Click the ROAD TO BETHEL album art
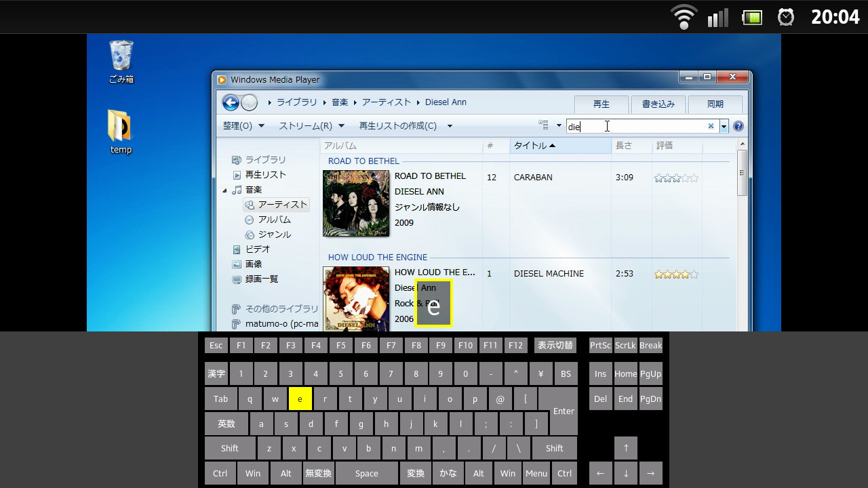The height and width of the screenshot is (488, 868). click(356, 203)
